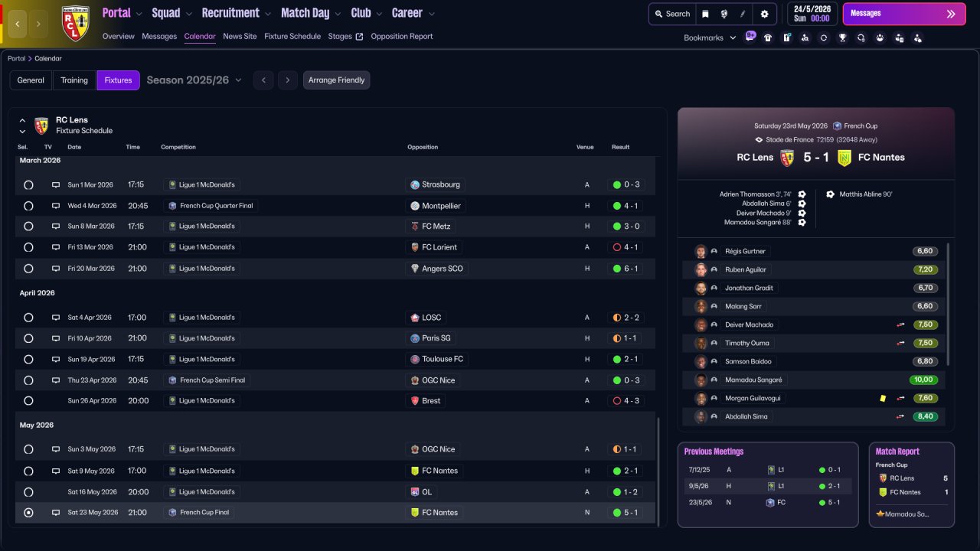Open the Messages sub-tab under Portal
980x551 pixels.
[x=159, y=37]
